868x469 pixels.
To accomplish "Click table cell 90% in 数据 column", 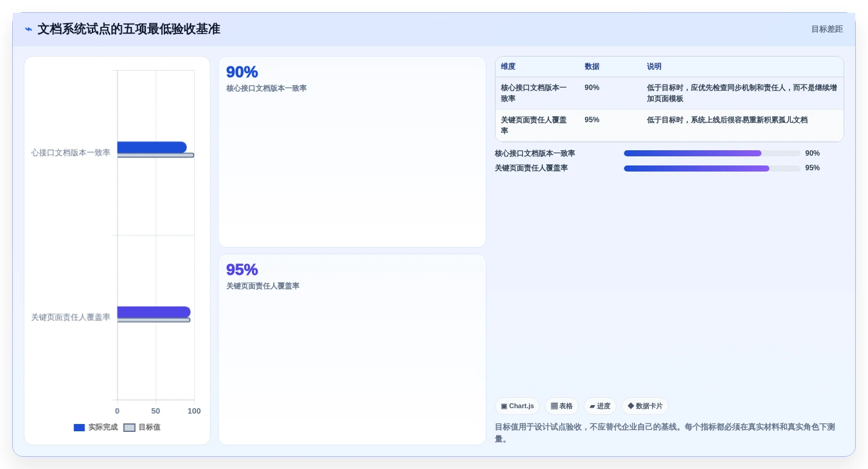I will click(x=592, y=88).
